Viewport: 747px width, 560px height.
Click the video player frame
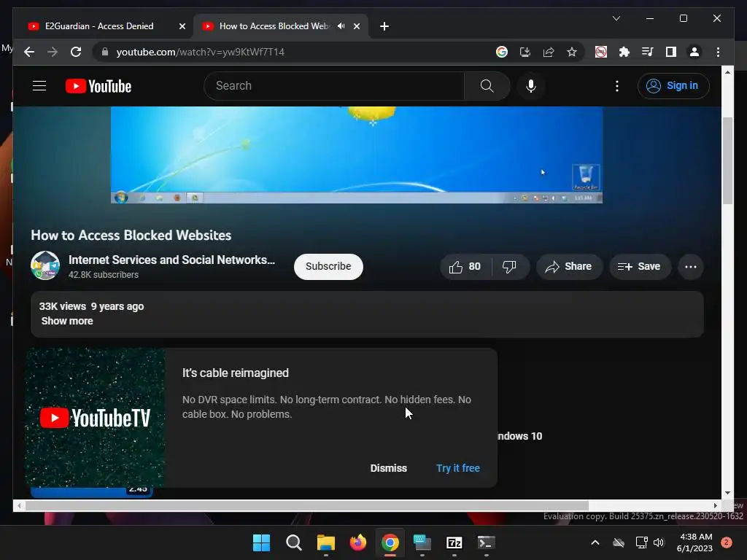point(356,155)
